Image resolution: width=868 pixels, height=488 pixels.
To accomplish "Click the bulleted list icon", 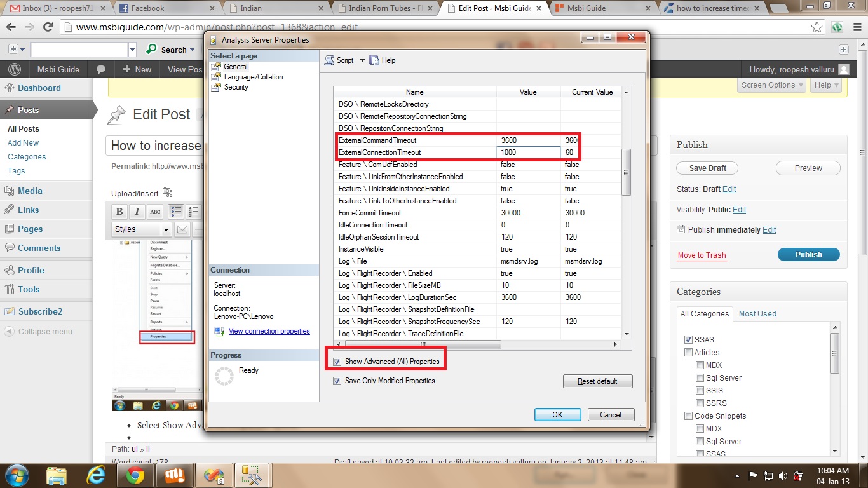I will point(175,211).
